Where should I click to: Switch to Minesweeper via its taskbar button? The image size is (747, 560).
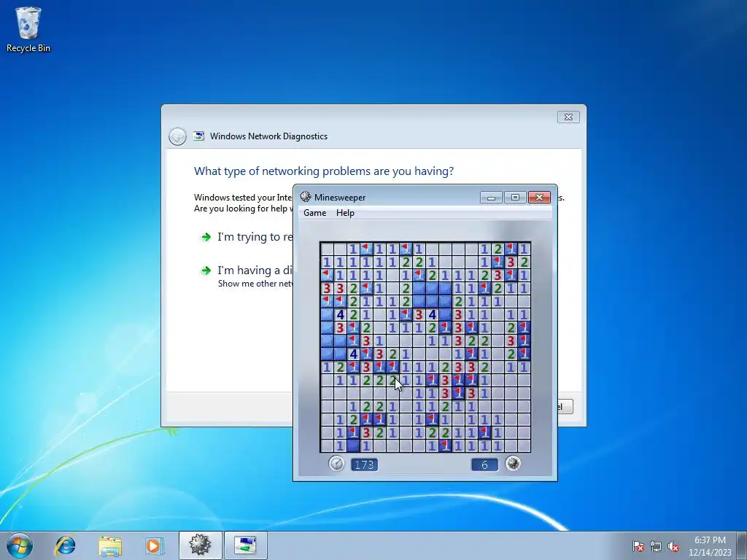200,545
